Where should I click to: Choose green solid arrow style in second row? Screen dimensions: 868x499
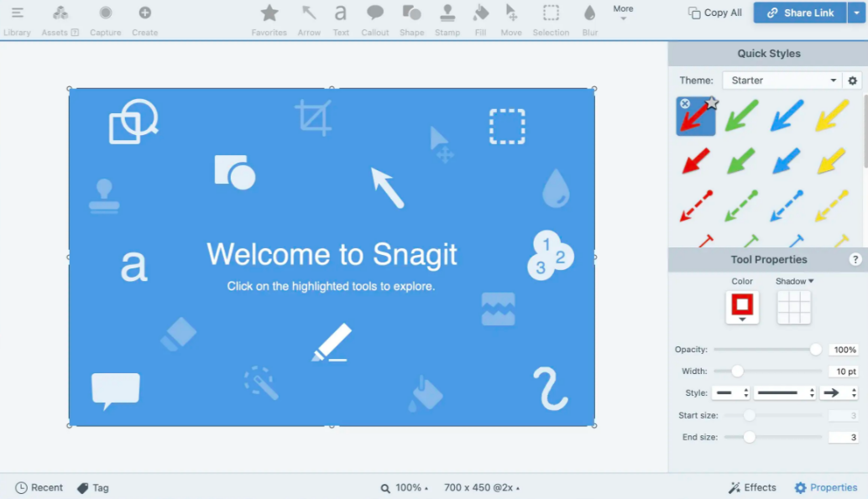click(741, 161)
